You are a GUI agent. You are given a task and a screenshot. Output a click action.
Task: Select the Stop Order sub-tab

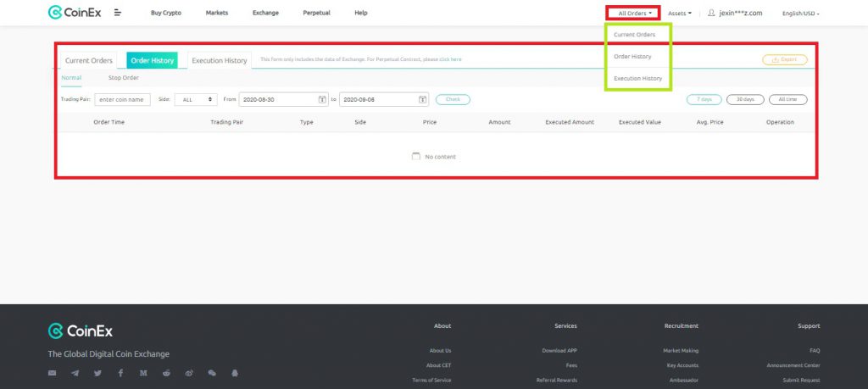pyautogui.click(x=124, y=78)
